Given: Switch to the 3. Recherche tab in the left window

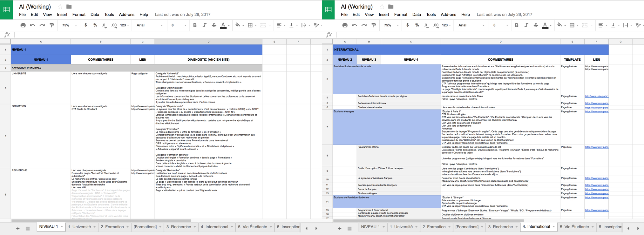Looking at the screenshot, I should click(179, 227).
